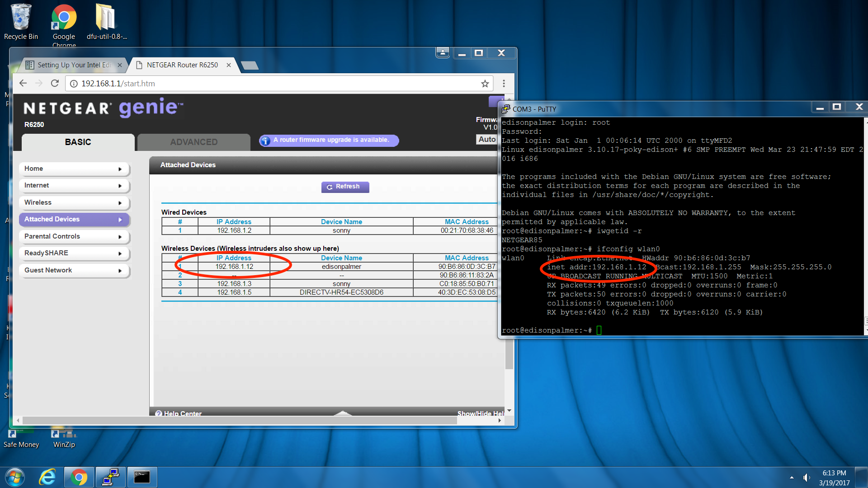Screen dimensions: 868x488
Task: Open the Recycle Bin desktop icon
Action: (21, 22)
